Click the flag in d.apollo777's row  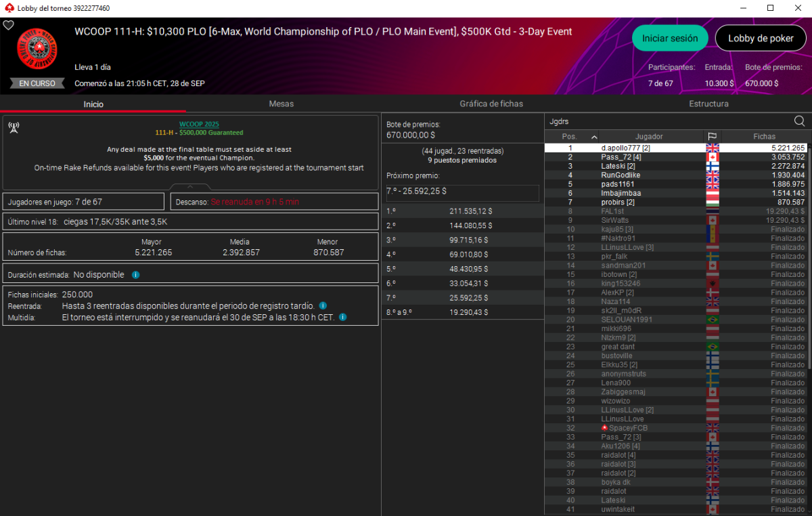712,148
